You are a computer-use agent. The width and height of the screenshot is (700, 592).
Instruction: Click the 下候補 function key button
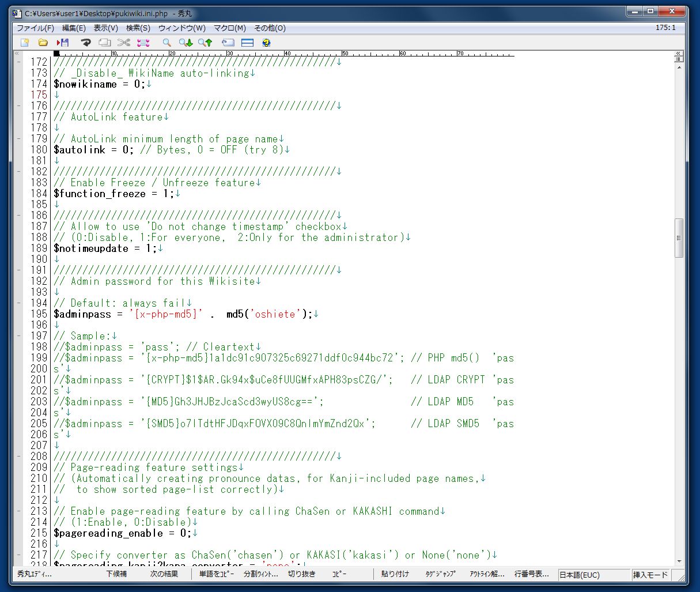116,574
